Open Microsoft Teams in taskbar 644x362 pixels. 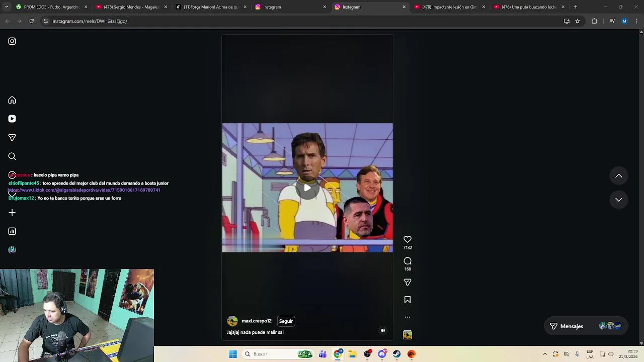[x=323, y=354]
